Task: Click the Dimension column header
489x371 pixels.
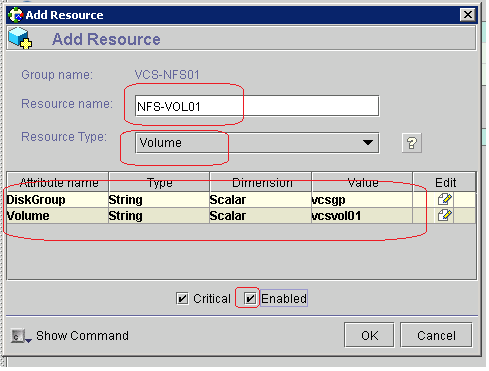Action: [261, 182]
